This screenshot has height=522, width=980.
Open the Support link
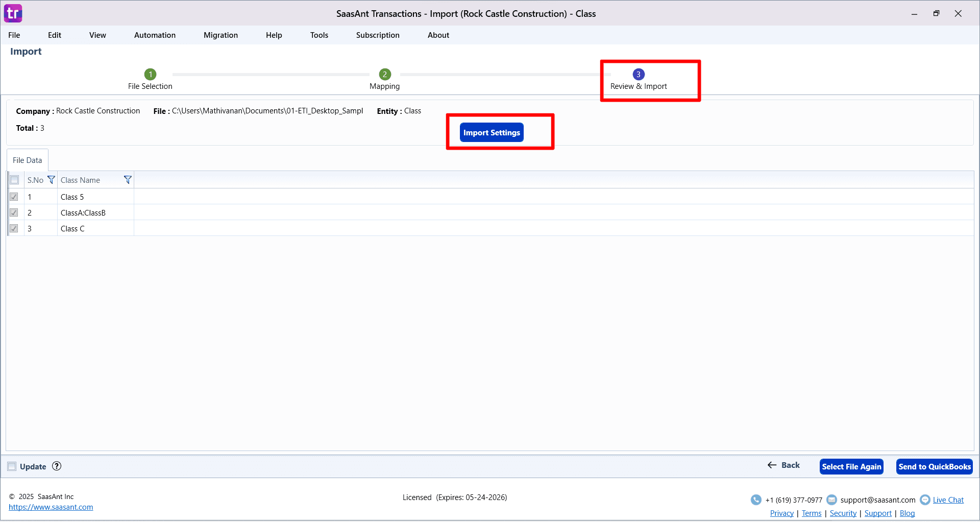click(x=878, y=513)
